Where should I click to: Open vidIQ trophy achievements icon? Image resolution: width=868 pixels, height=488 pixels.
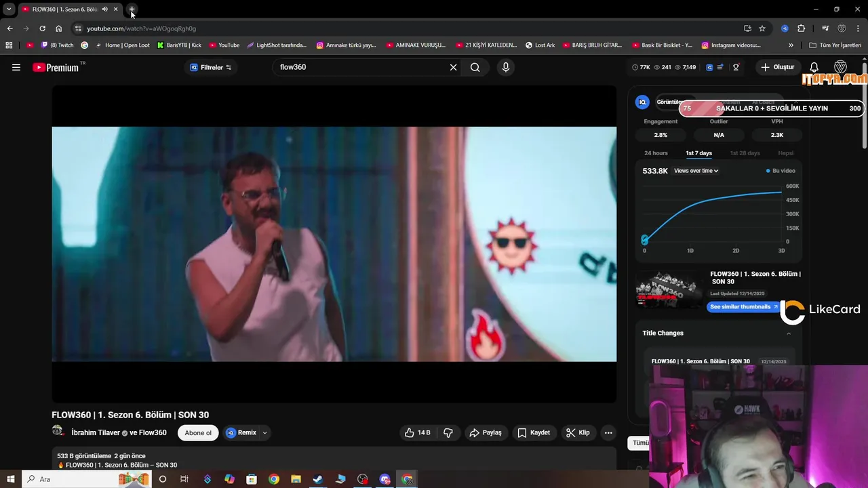[x=736, y=67]
